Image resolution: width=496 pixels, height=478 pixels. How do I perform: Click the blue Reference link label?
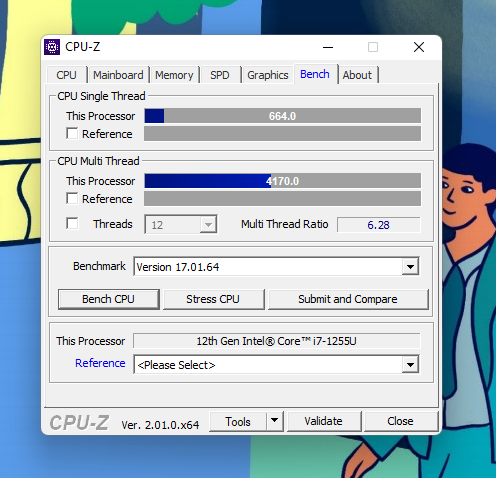tap(100, 363)
